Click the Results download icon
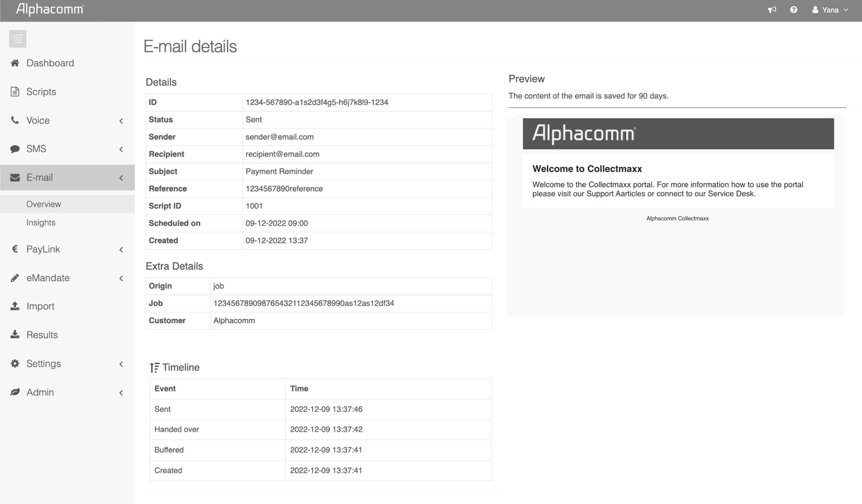Image resolution: width=862 pixels, height=504 pixels. coord(15,334)
